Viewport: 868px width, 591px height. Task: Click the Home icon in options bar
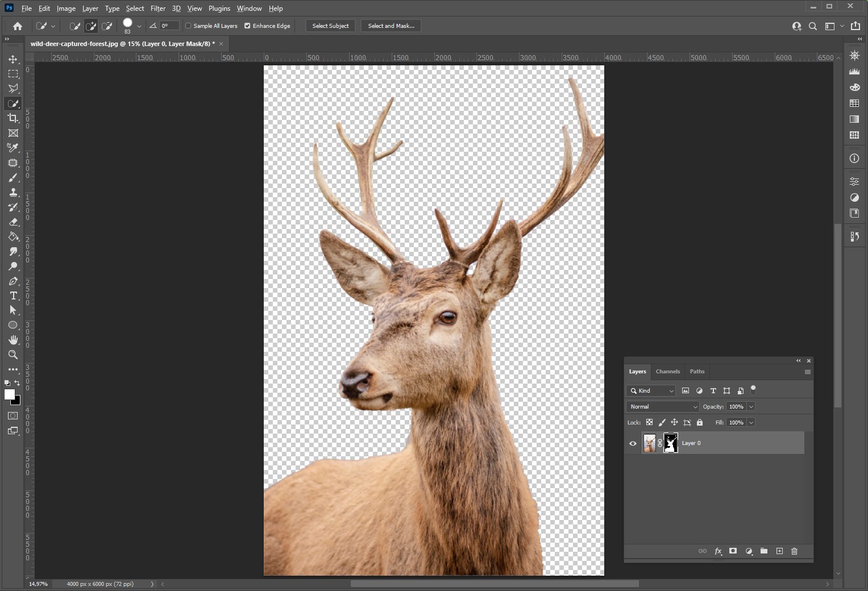[18, 26]
